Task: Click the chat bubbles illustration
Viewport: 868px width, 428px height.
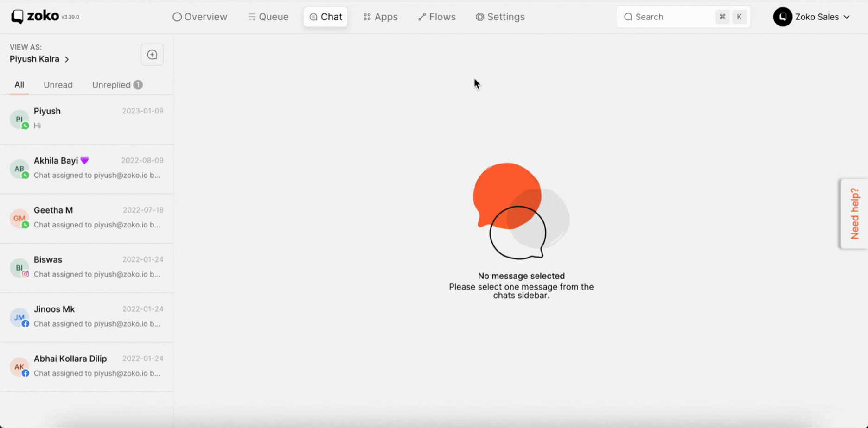Action: pyautogui.click(x=521, y=211)
